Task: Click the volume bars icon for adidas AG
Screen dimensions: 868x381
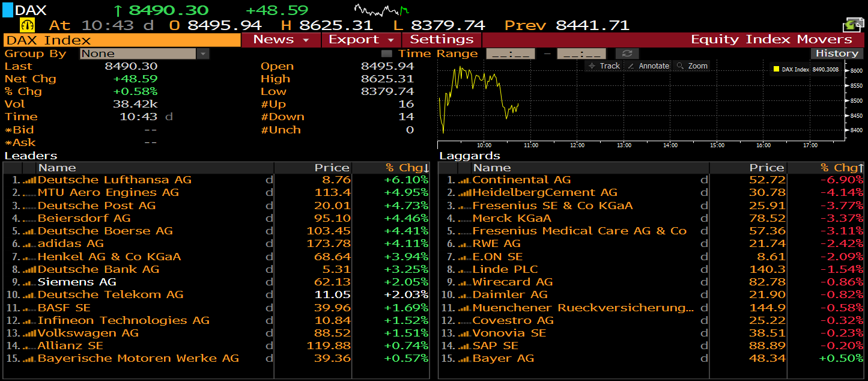Action: (29, 244)
